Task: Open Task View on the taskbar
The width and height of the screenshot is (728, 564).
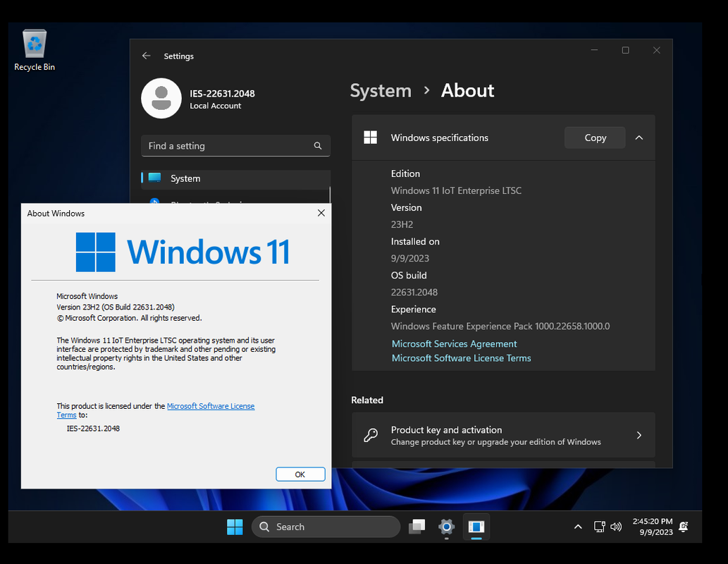Action: click(x=417, y=527)
